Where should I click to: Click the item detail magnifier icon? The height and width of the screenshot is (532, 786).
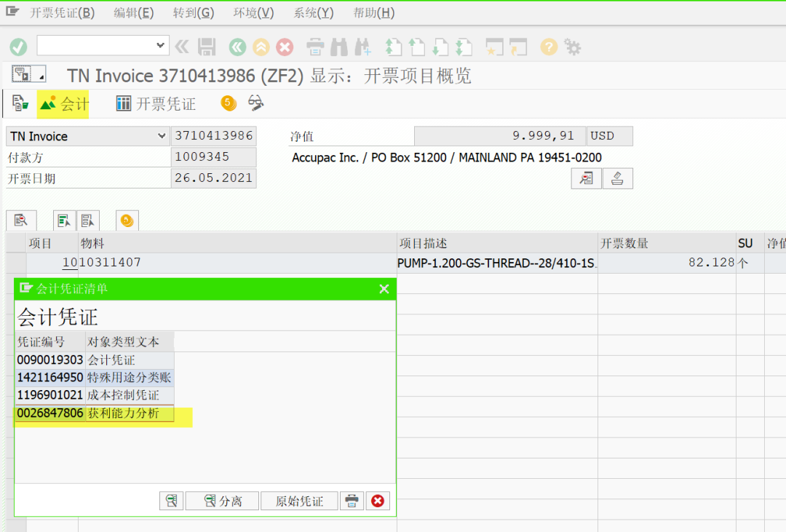[20, 220]
